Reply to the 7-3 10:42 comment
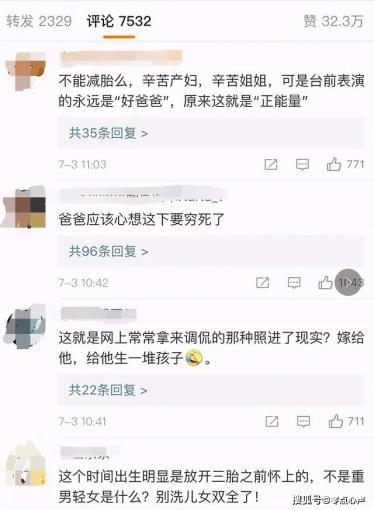 tap(294, 283)
